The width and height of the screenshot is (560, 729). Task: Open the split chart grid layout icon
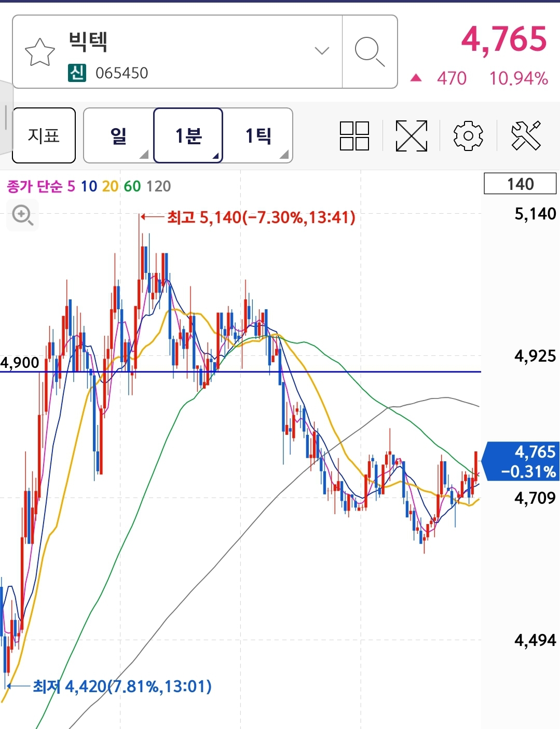[354, 136]
